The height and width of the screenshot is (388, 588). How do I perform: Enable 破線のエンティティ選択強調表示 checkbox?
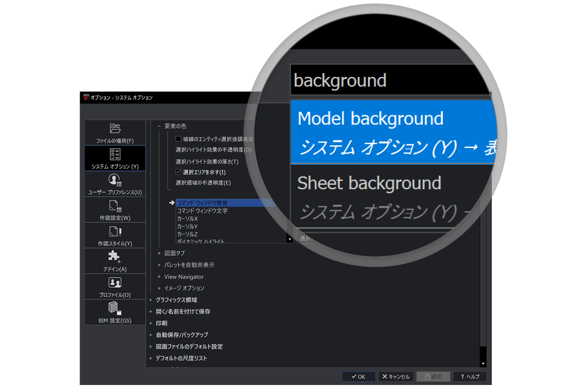pos(178,139)
